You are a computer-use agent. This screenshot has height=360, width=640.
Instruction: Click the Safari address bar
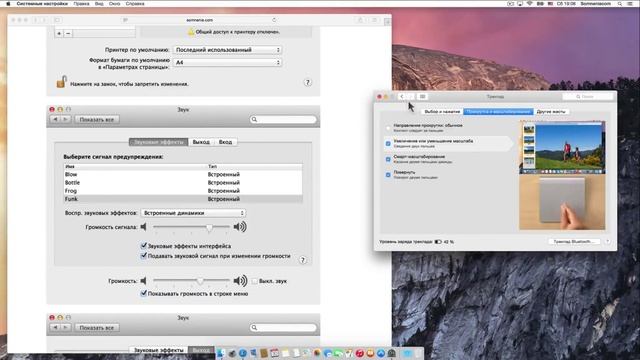click(x=199, y=20)
